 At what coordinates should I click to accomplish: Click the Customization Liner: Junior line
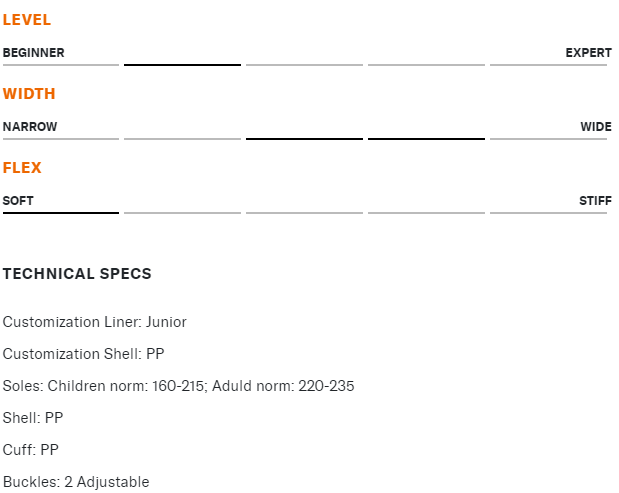tap(95, 322)
